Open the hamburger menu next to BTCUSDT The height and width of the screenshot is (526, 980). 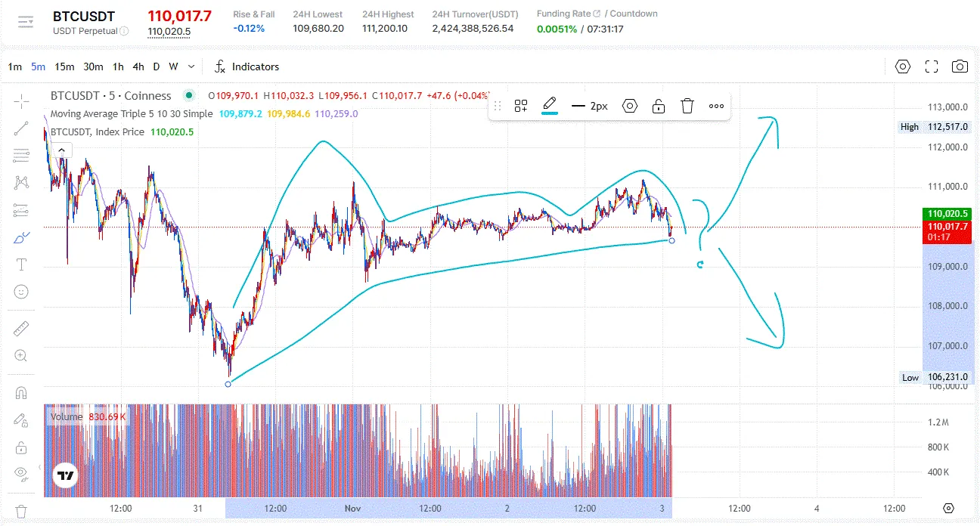26,22
